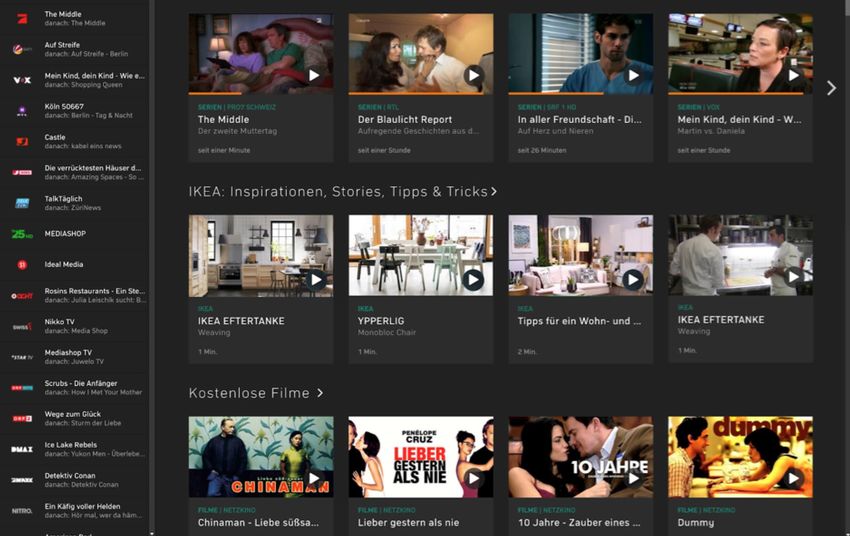Open channel logo beside Detektiv Conan

point(22,480)
